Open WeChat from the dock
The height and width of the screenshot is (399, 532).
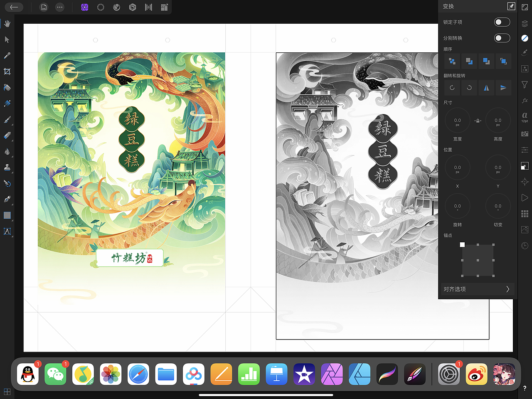click(x=55, y=374)
